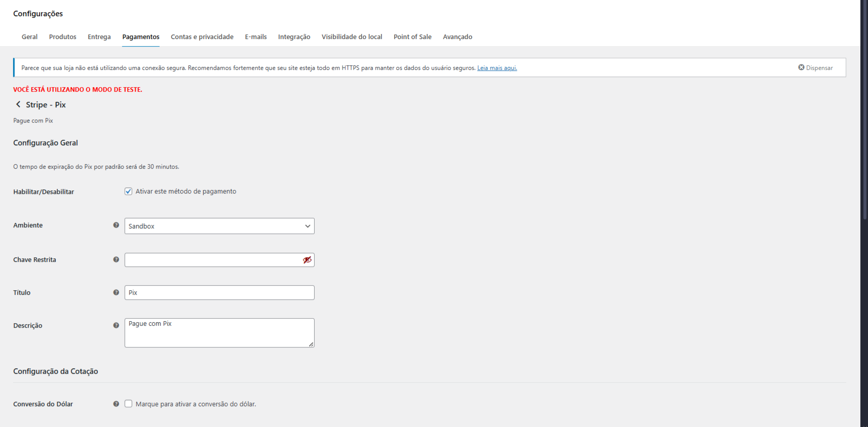
Task: Click the help icon next to Título
Action: coord(116,293)
